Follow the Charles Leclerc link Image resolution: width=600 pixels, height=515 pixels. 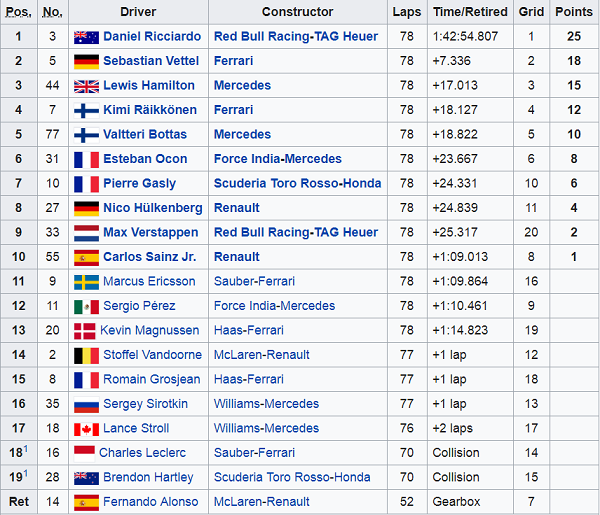click(x=142, y=453)
